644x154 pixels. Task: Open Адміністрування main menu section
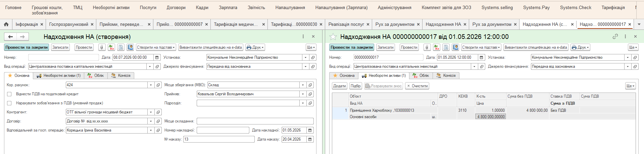tap(394, 7)
